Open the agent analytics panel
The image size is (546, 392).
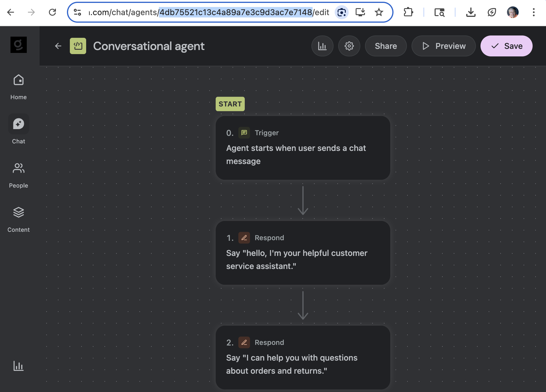pos(322,46)
